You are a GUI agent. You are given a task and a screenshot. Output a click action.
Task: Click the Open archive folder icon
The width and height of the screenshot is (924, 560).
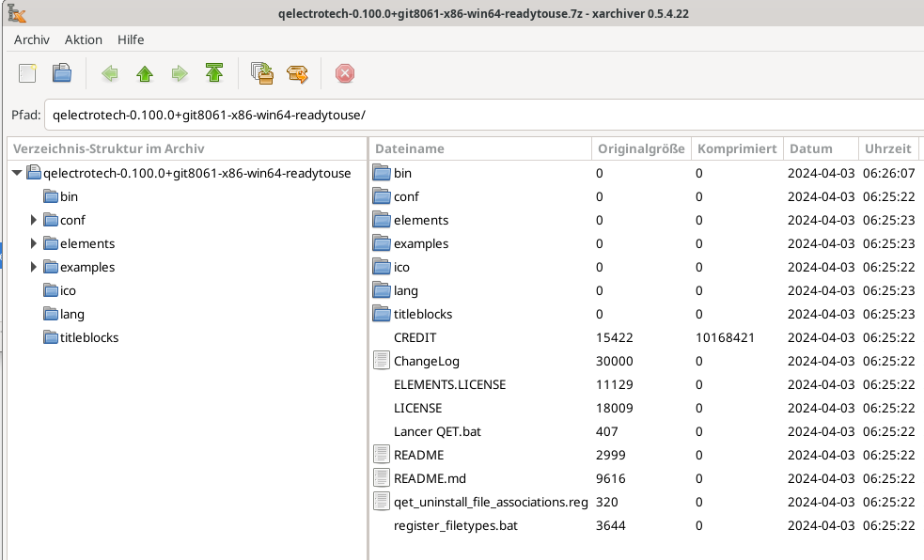click(x=62, y=73)
